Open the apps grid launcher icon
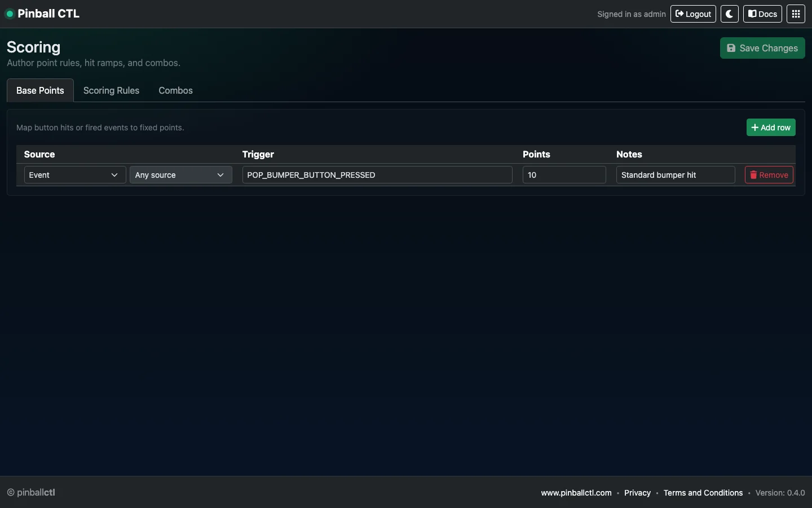The width and height of the screenshot is (812, 508). coord(796,14)
